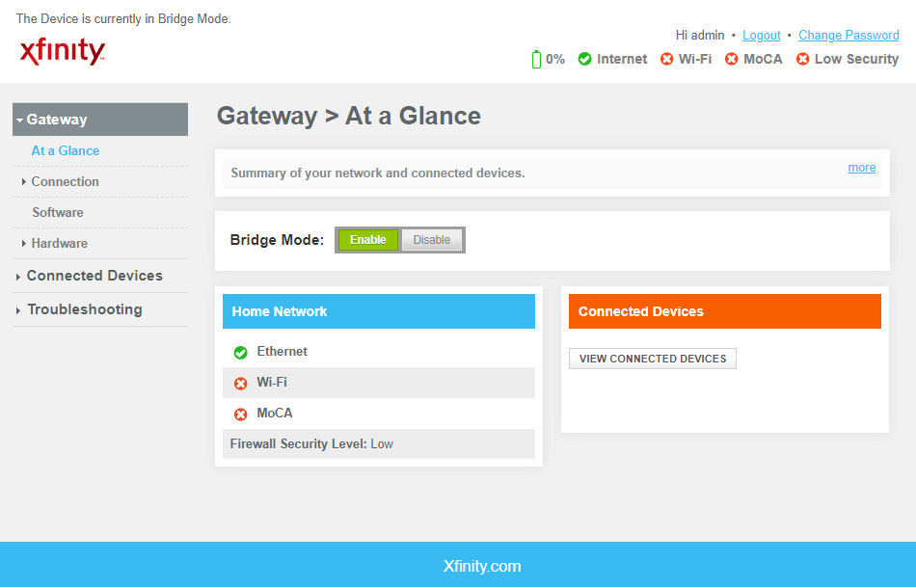This screenshot has width=916, height=588.
Task: Click the battery status icon
Action: 537,60
